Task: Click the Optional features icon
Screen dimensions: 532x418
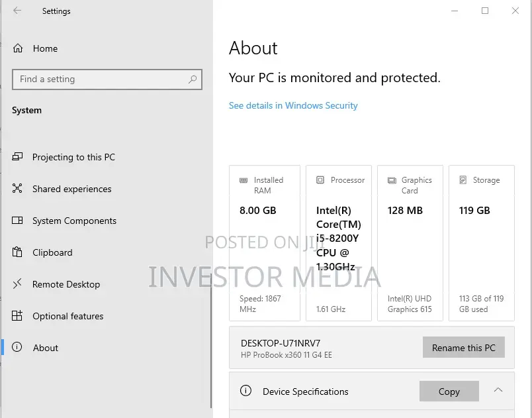Action: coord(17,316)
